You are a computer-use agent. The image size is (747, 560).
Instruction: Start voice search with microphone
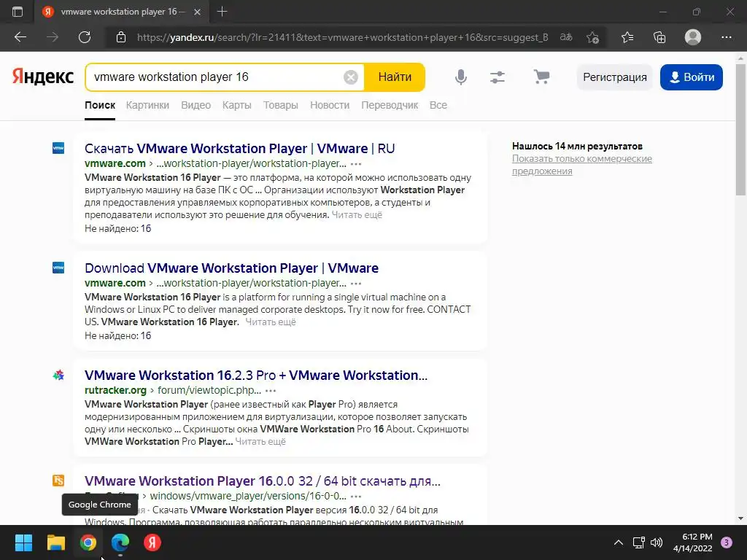[461, 77]
